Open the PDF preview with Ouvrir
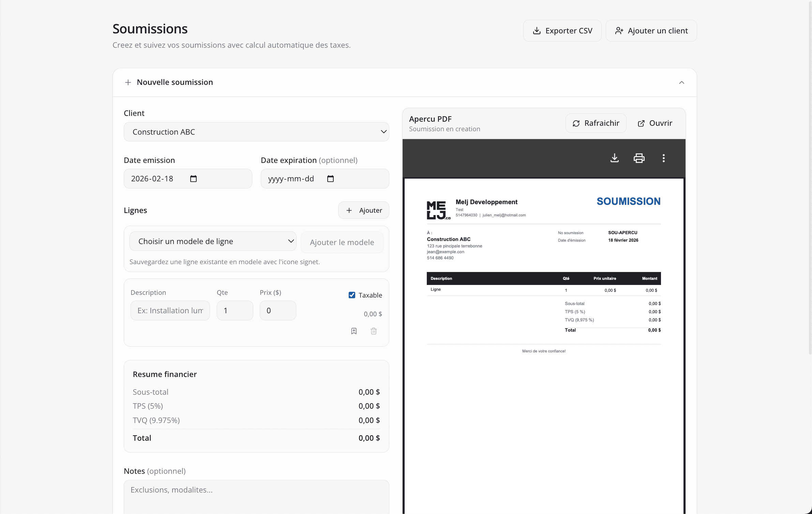The width and height of the screenshot is (812, 514). (x=655, y=123)
